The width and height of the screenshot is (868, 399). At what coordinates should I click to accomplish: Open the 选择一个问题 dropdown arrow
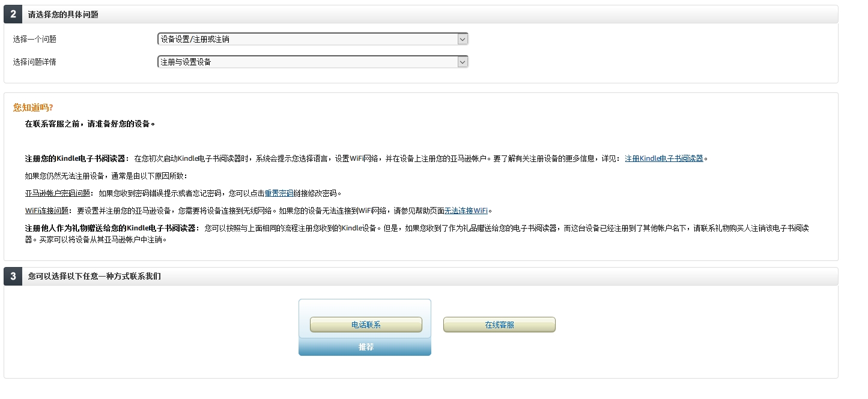coord(462,38)
